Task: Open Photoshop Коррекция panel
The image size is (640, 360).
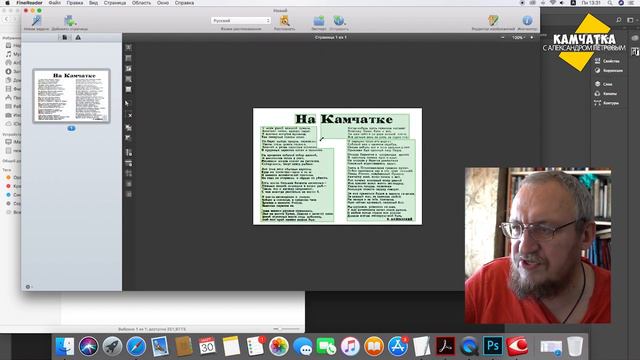Action: click(x=609, y=71)
